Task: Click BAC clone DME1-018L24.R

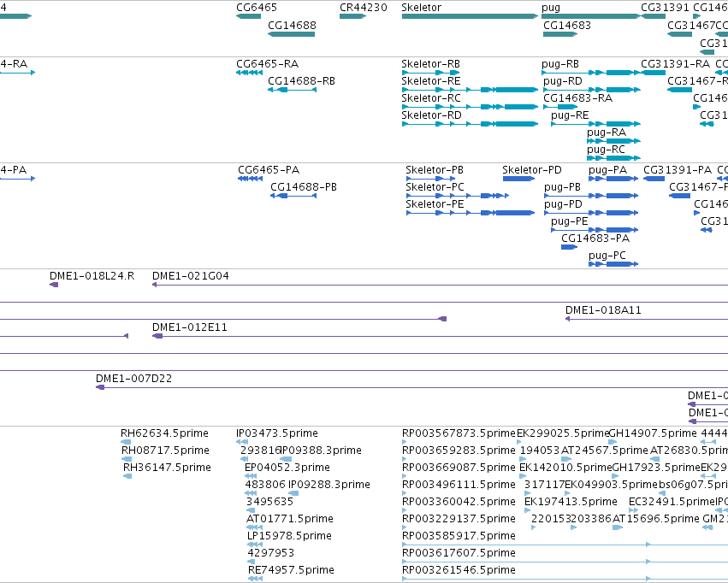Action: 54,285
